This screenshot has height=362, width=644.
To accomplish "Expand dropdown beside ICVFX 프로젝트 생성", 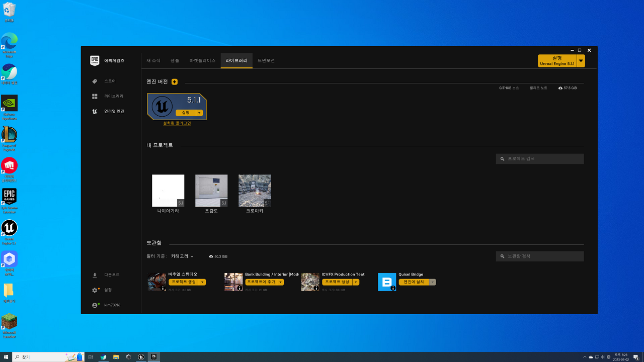I will (356, 282).
